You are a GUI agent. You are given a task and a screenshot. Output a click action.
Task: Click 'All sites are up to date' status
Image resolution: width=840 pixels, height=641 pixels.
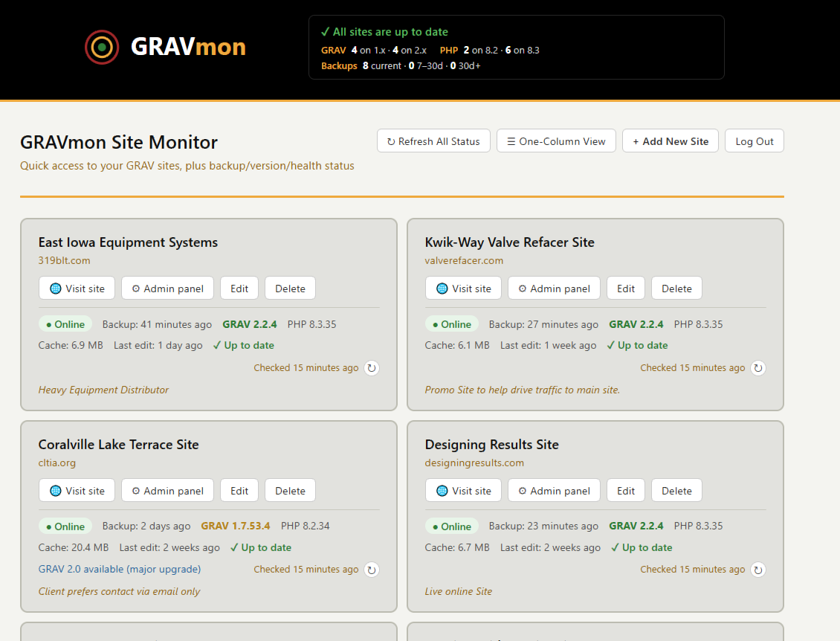384,32
